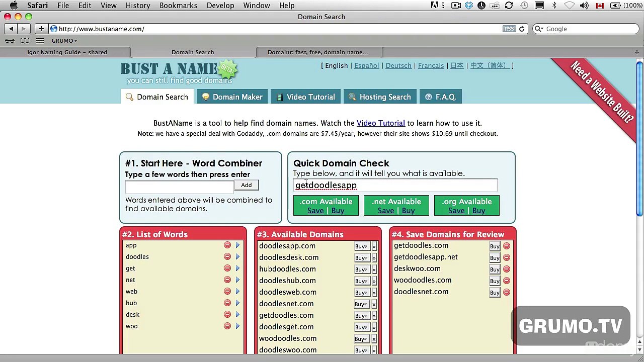Image resolution: width=644 pixels, height=362 pixels.
Task: Delete deskwoo.com from the review list
Action: tap(507, 269)
